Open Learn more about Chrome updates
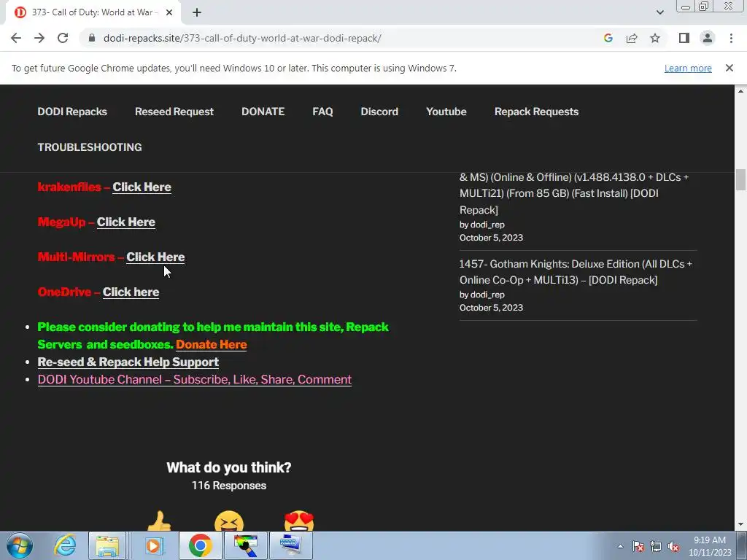The image size is (747, 560). click(x=688, y=68)
